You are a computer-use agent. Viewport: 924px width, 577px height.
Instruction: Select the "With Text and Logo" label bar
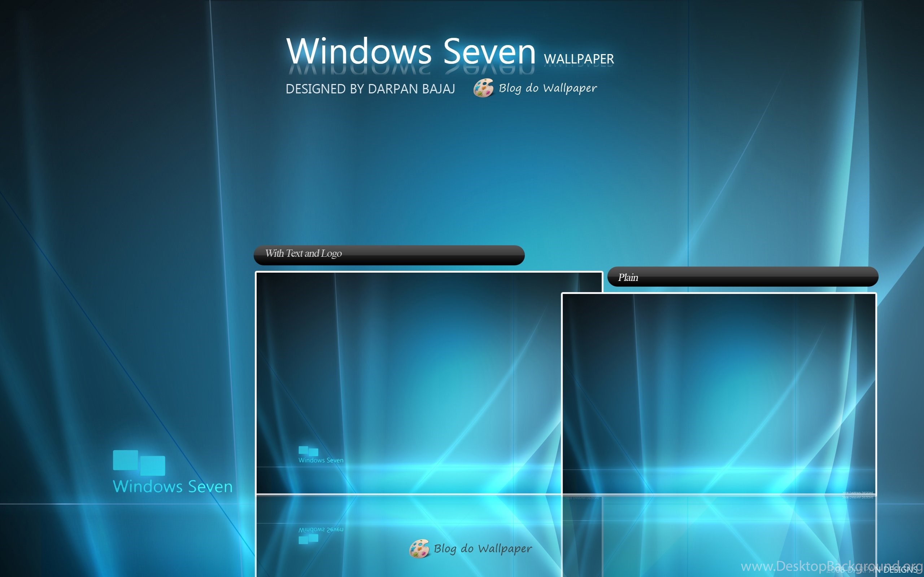pos(389,255)
